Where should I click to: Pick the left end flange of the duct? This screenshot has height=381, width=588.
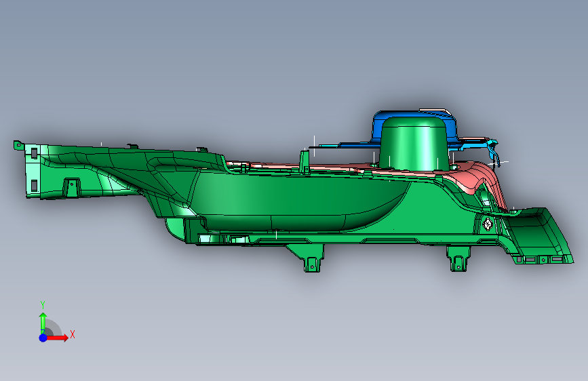(x=33, y=170)
